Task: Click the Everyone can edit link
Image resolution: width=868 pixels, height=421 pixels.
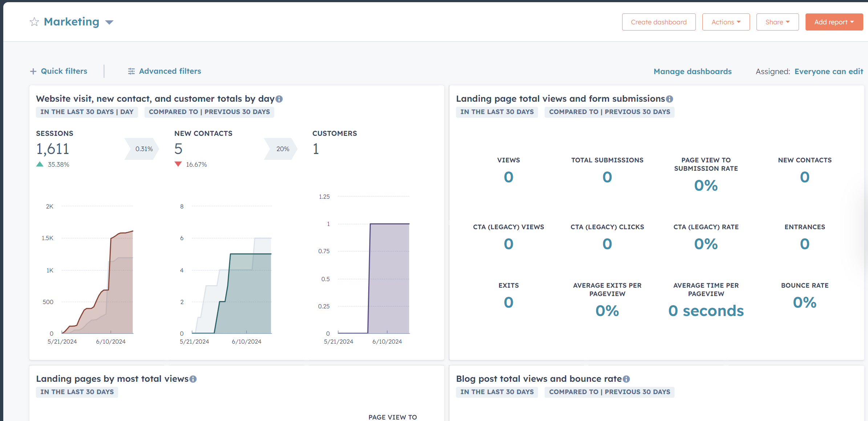Action: [829, 72]
